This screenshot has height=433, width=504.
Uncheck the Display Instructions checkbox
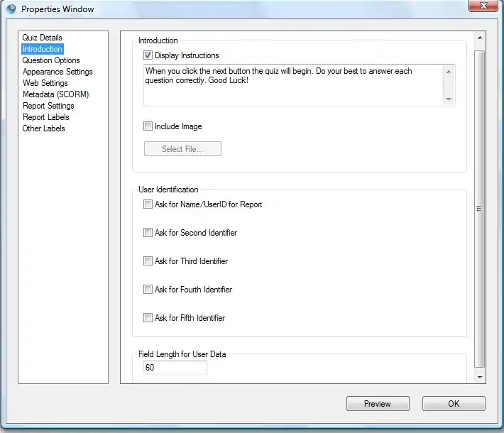point(148,55)
